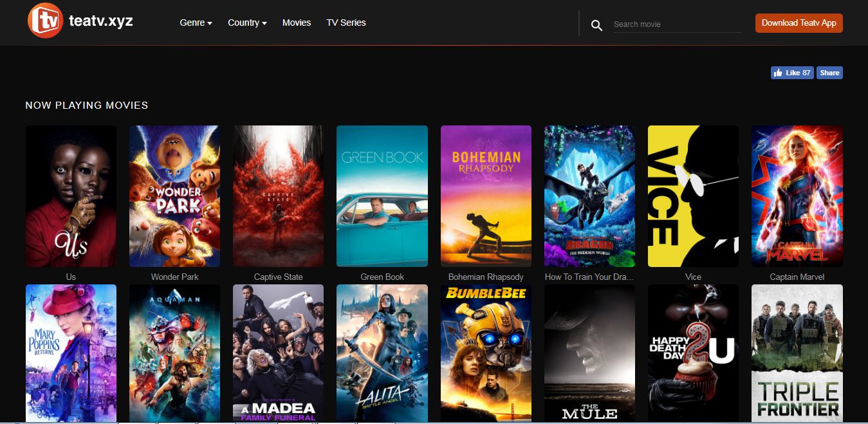Screen dimensions: 868x424
Task: Click the Download Teatv App button
Action: click(x=799, y=23)
